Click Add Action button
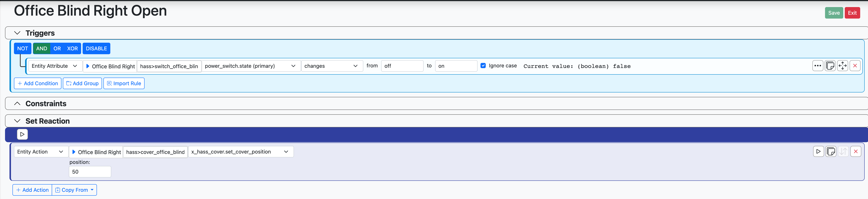This screenshot has width=868, height=199. tap(32, 190)
